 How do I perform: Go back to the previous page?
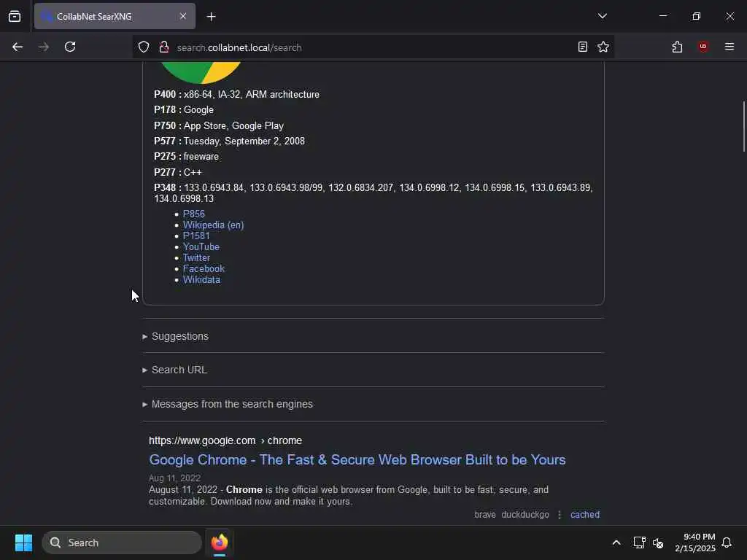(x=18, y=47)
